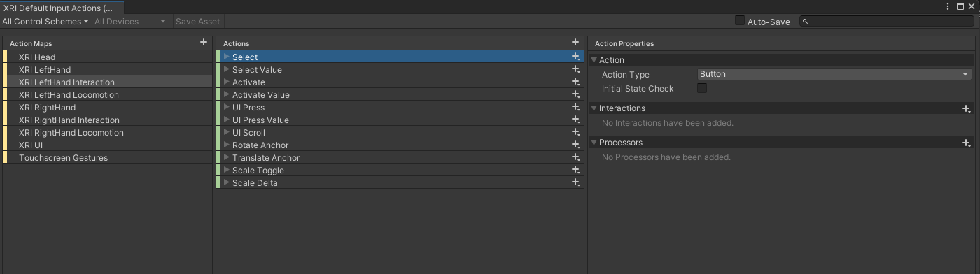The width and height of the screenshot is (980, 274).
Task: Select the Touchscreen Gestures action map
Action: coord(107,157)
